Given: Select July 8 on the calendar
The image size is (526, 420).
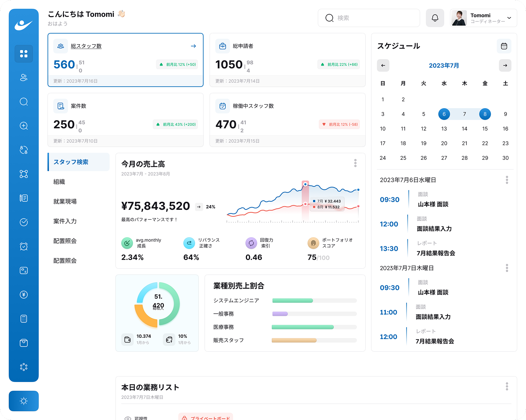Looking at the screenshot, I should [x=485, y=114].
